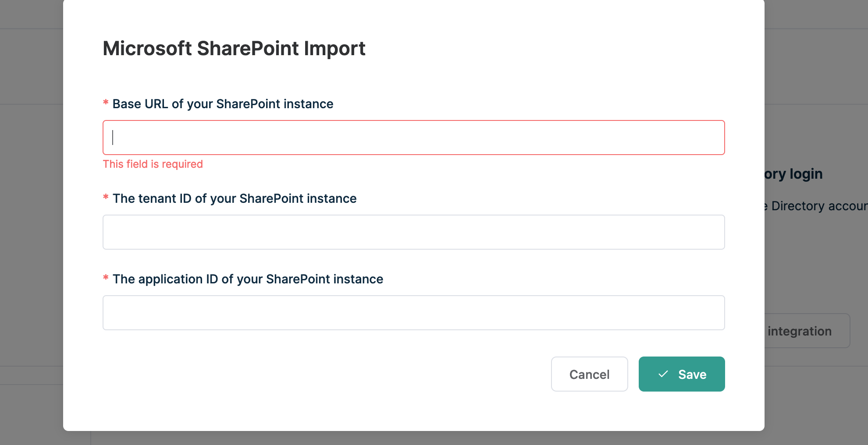868x445 pixels.
Task: Click the 'The tenant ID of your SharePoint instance' label
Action: 235,198
